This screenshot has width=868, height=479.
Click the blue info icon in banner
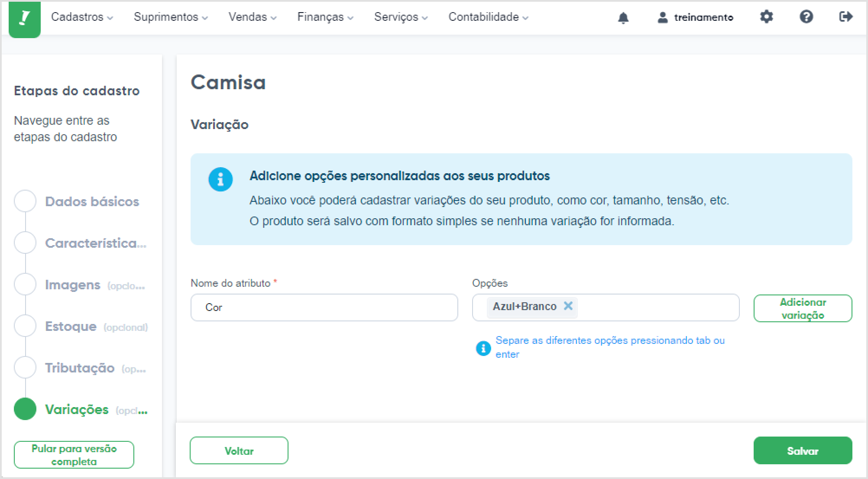coord(220,179)
